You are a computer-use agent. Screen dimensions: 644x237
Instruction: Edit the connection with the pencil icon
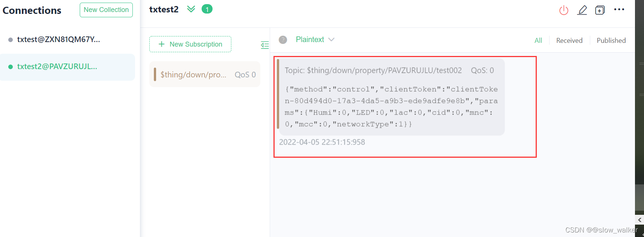(582, 10)
